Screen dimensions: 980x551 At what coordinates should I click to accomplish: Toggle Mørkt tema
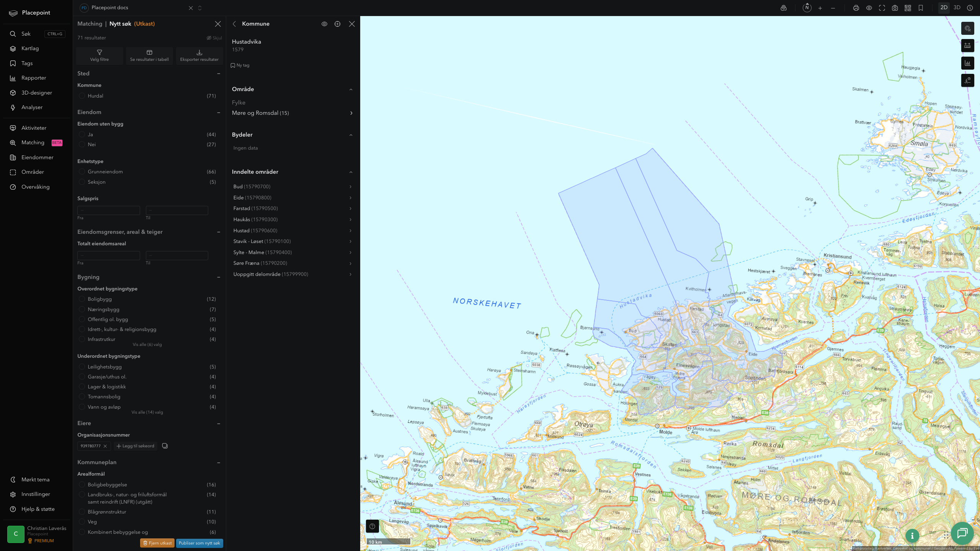[35, 480]
